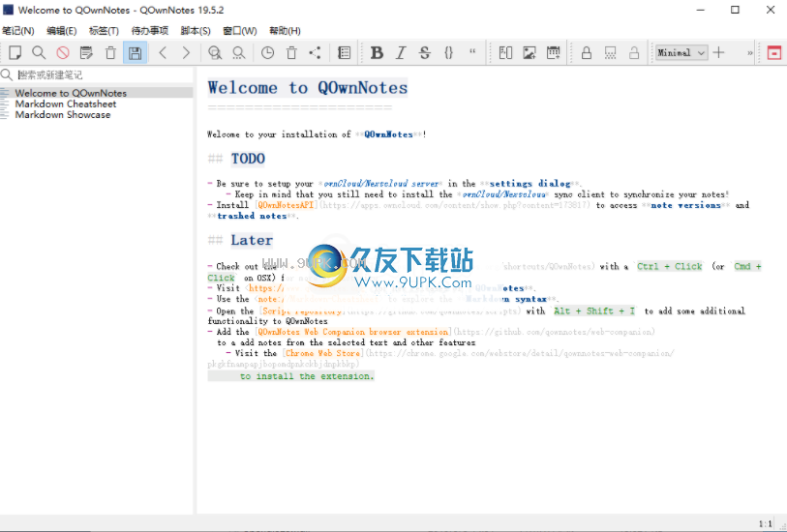Click the second search magnifier after the arrows
787x532 pixels.
pos(239,52)
